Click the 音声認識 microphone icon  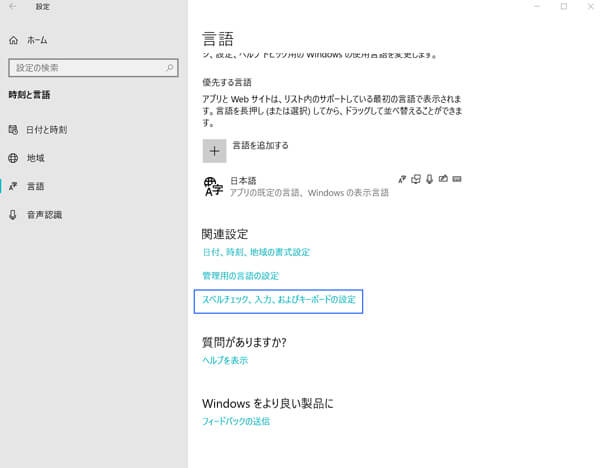(x=13, y=215)
